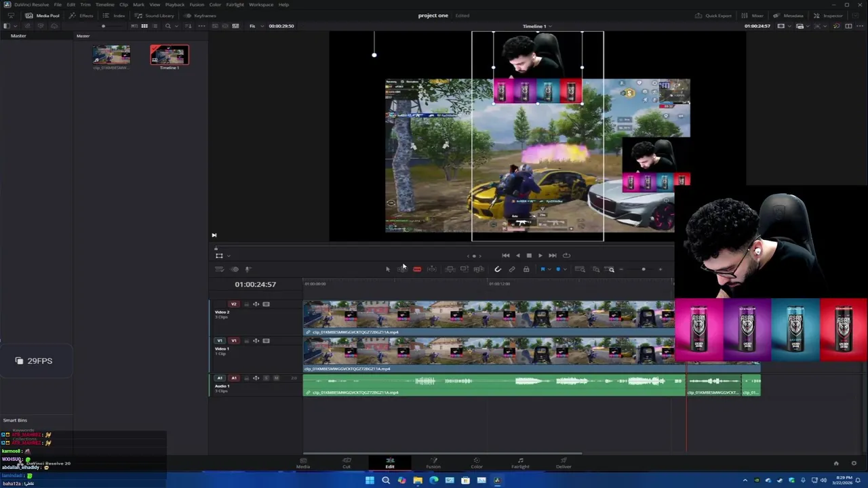
Task: Open media pool search options dropdown
Action: coord(176,26)
